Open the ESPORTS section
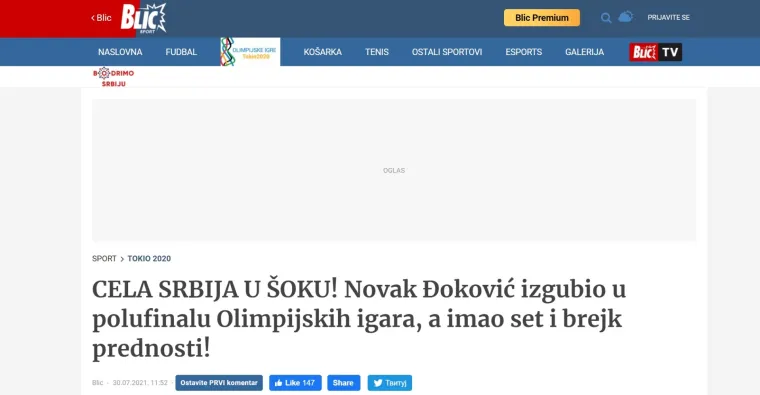 pos(523,52)
